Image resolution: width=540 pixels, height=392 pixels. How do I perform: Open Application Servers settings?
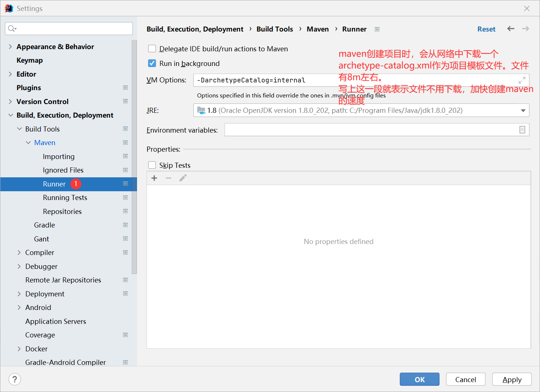56,321
